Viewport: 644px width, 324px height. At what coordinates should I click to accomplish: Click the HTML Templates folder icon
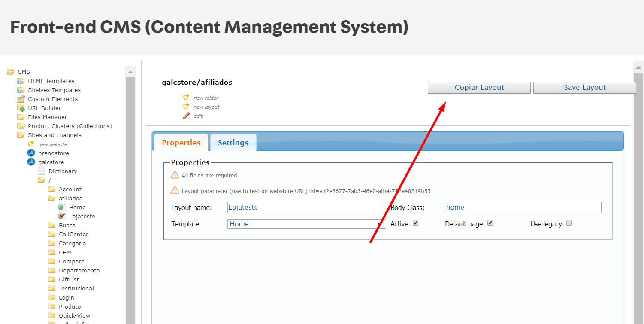pyautogui.click(x=21, y=81)
